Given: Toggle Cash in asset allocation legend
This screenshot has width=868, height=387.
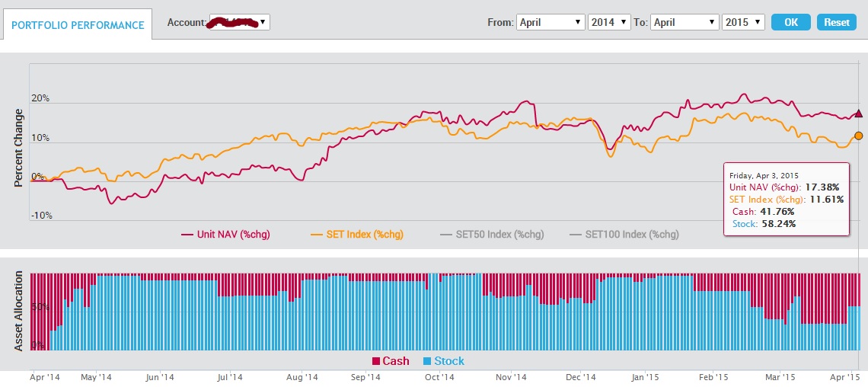Looking at the screenshot, I should [x=395, y=361].
